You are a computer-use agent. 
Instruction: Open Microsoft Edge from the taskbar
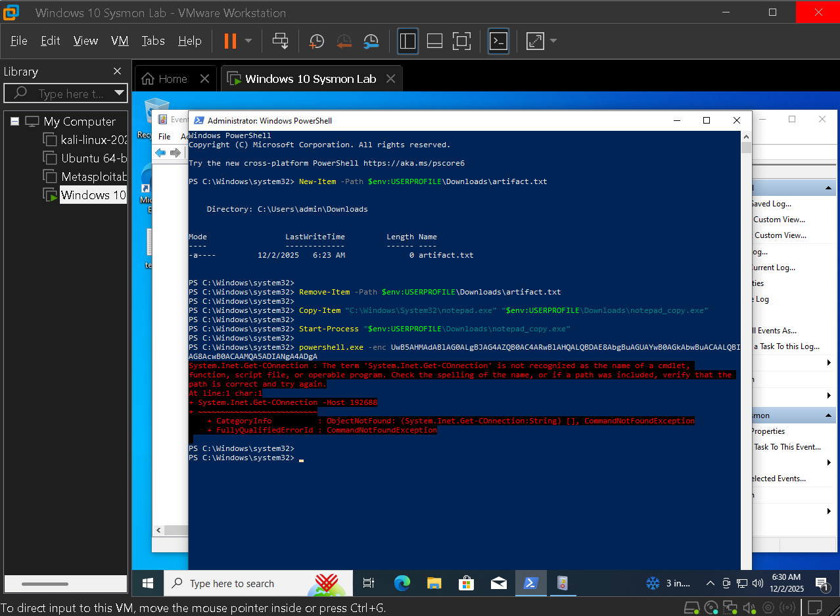click(x=401, y=583)
